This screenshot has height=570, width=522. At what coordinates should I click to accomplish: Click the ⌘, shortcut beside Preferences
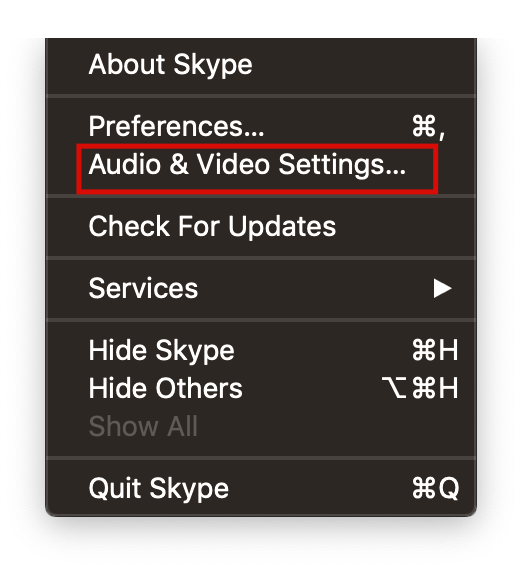point(429,127)
